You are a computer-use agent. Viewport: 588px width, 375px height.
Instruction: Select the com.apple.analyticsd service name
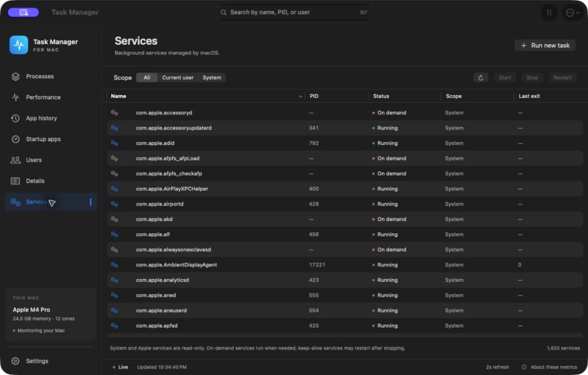162,280
